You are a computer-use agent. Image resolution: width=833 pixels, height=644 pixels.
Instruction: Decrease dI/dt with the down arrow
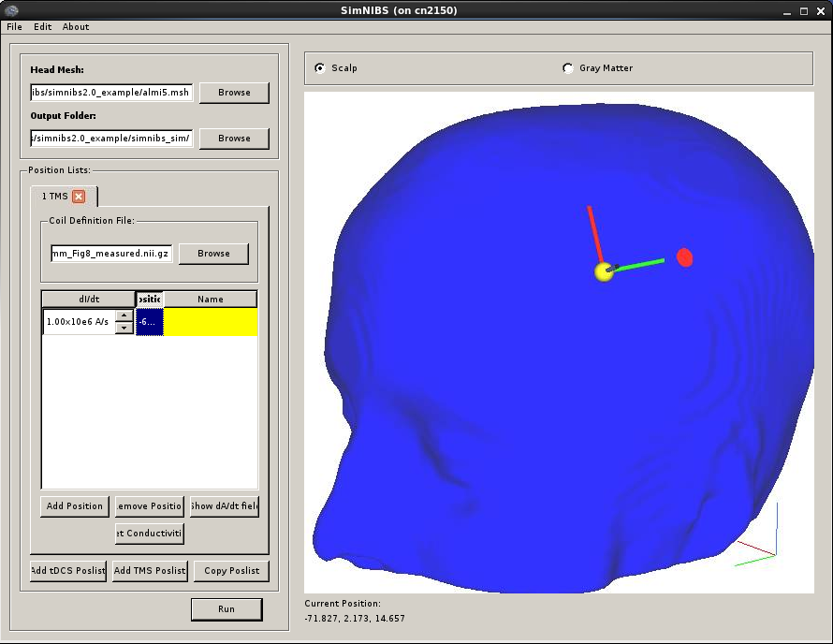click(x=124, y=328)
